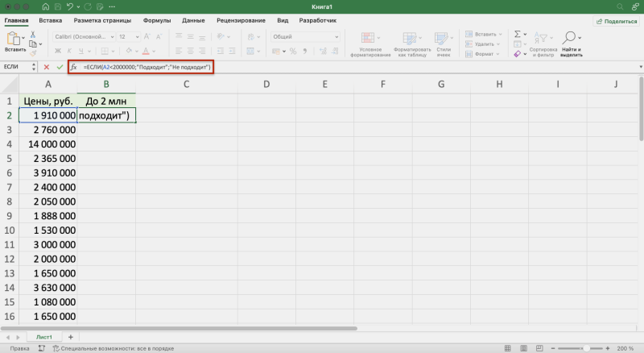Expand the formula bar
Image resolution: width=644 pixels, height=353 pixels.
click(640, 67)
